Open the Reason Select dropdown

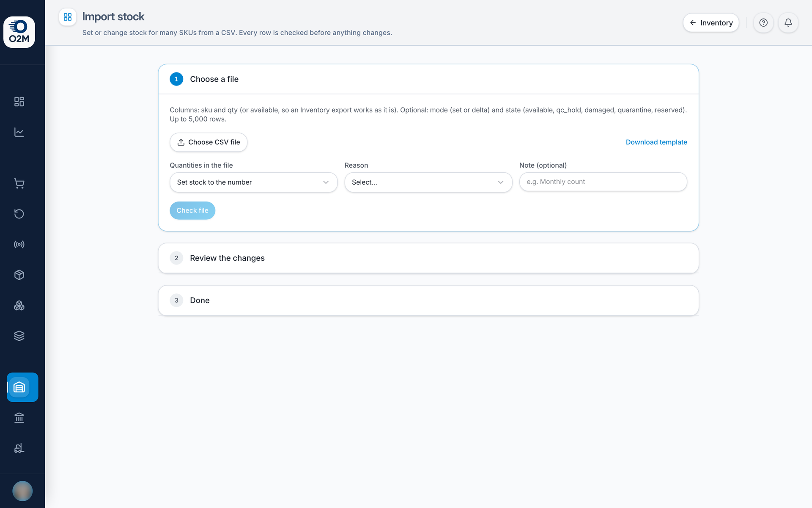[428, 182]
